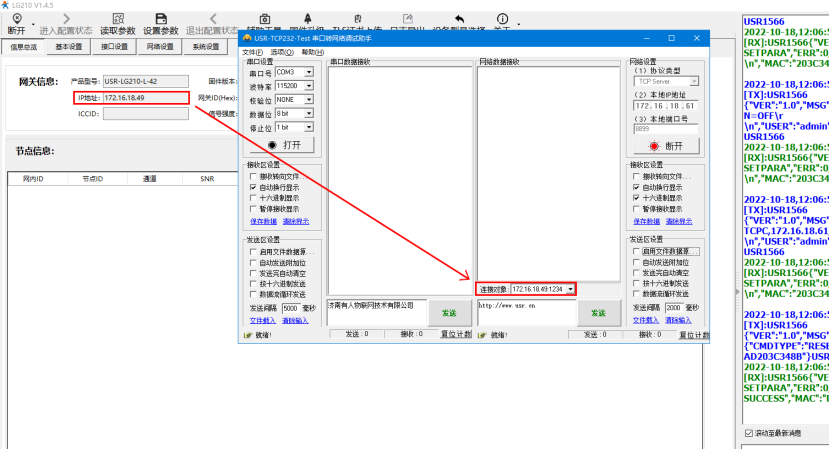Click serial 保存数据 link
The width and height of the screenshot is (830, 449).
263,221
